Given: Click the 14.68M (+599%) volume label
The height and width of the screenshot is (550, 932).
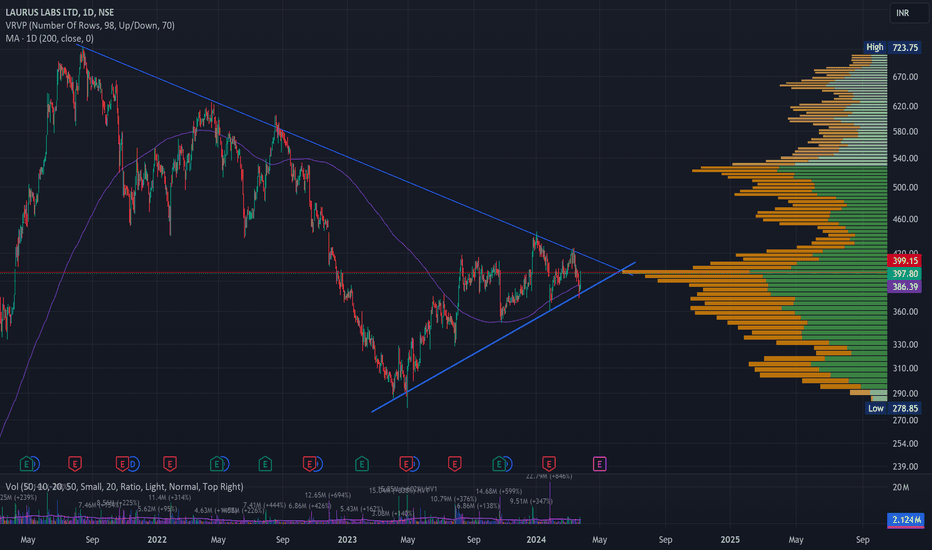Looking at the screenshot, I should (x=499, y=491).
